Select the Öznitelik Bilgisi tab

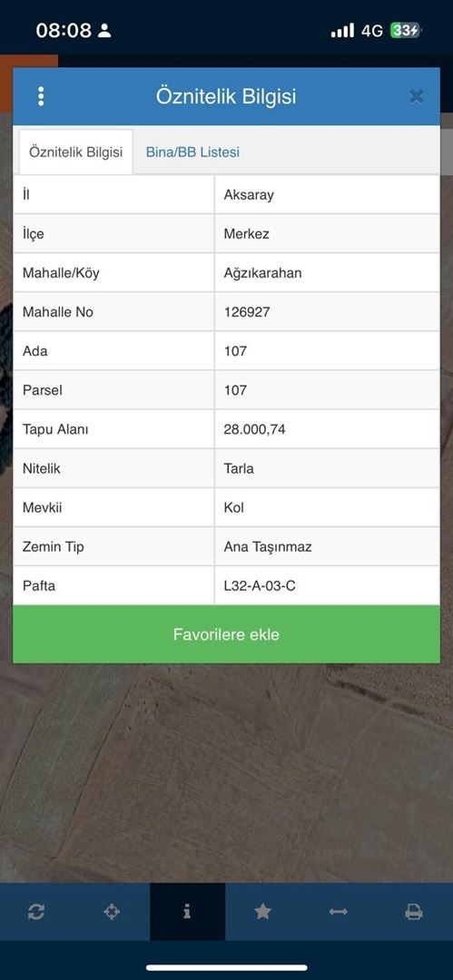click(x=75, y=152)
